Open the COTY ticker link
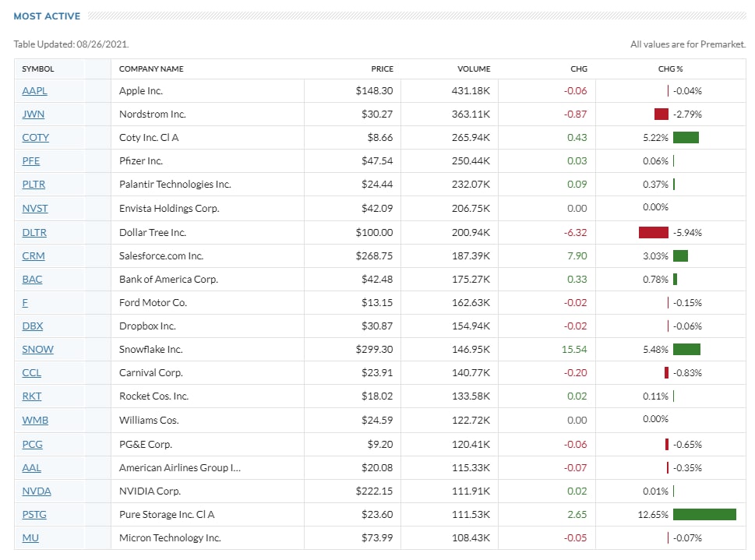This screenshot has height=560, width=755. 36,137
